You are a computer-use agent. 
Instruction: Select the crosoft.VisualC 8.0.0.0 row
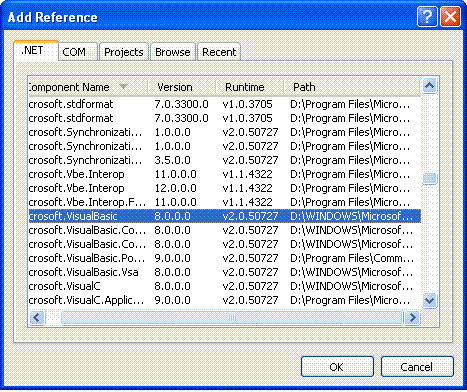pos(225,286)
